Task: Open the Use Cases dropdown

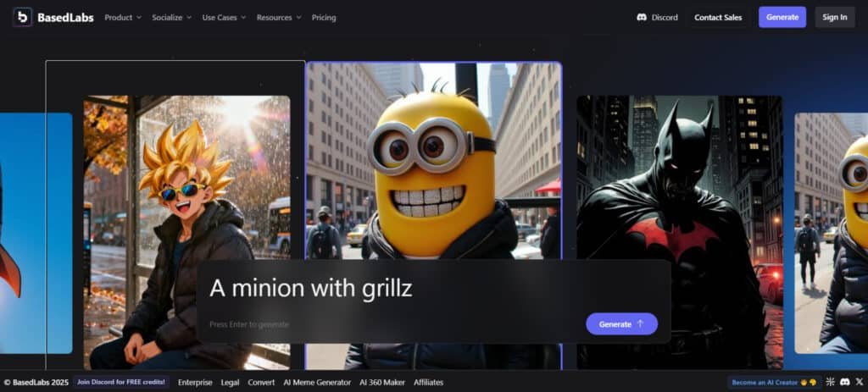Action: 224,17
